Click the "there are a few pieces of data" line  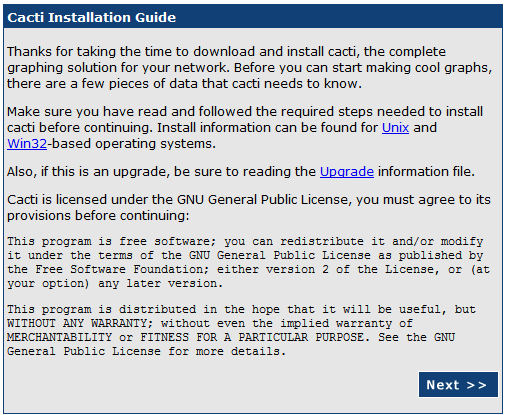184,84
